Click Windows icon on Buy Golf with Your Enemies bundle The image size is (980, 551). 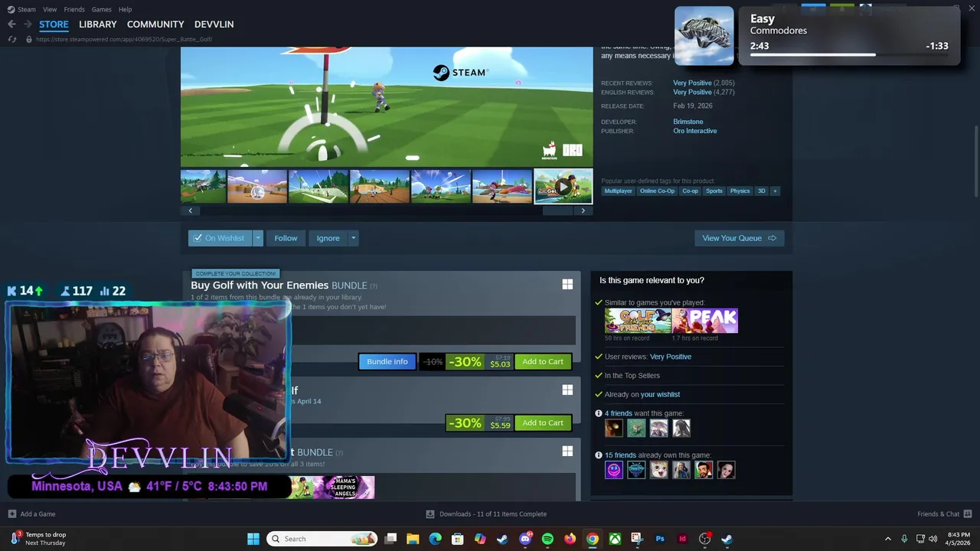coord(567,285)
